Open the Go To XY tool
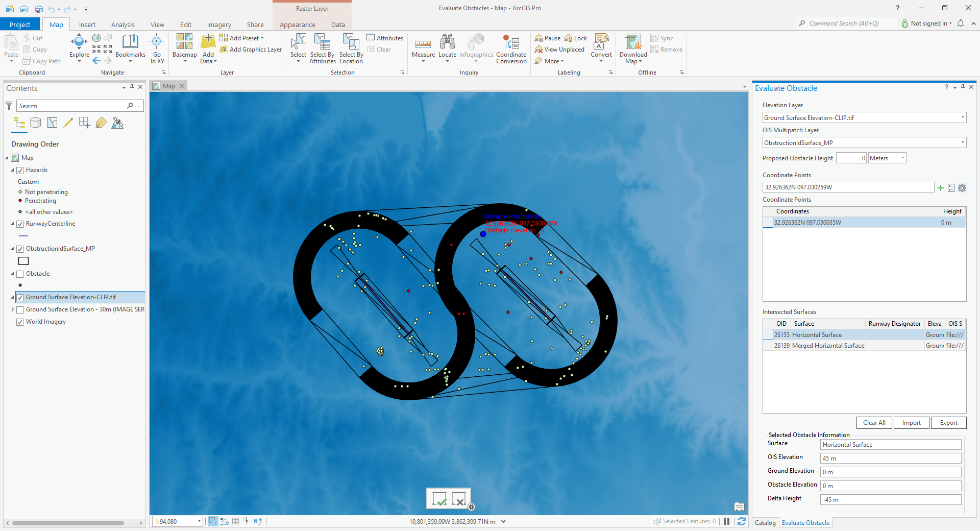 pyautogui.click(x=156, y=47)
